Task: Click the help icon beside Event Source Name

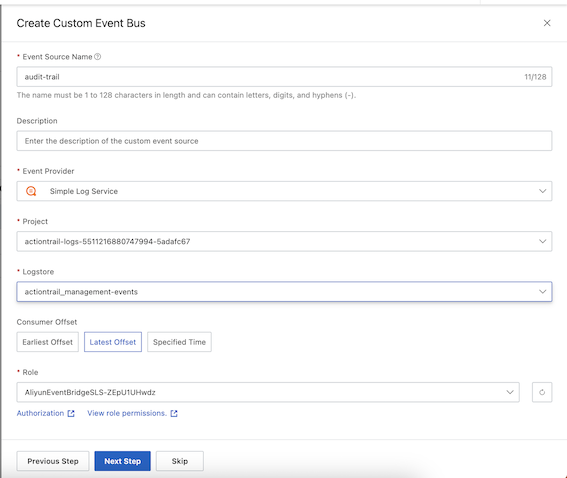Action: pos(98,57)
